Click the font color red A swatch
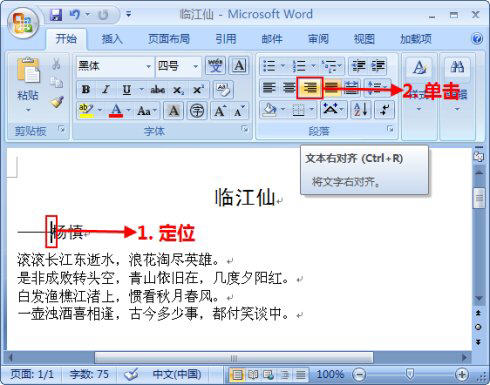The image size is (490, 385). point(116,110)
